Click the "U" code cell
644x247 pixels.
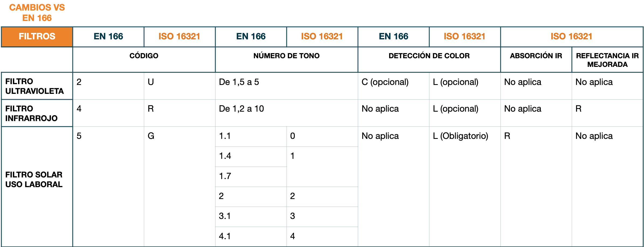(x=151, y=82)
